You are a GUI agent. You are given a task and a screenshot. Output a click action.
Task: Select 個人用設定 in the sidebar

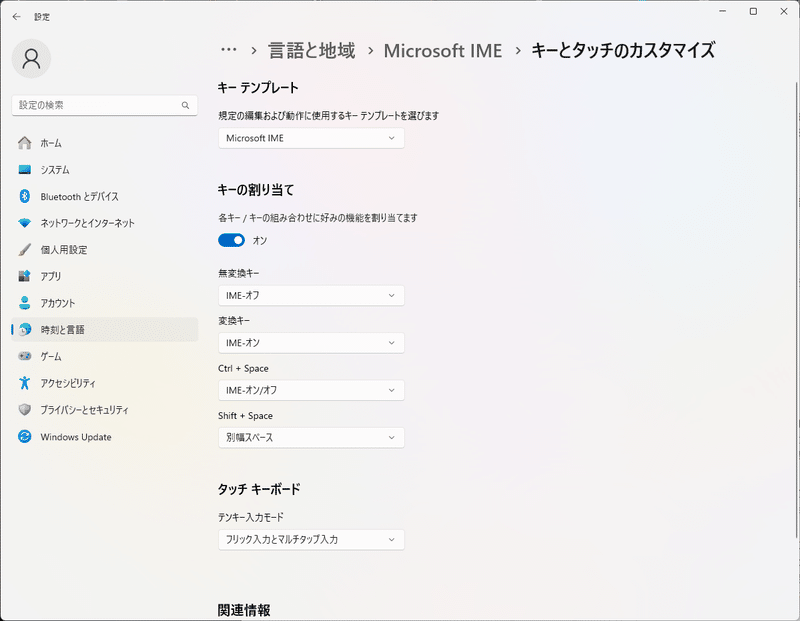tap(105, 250)
